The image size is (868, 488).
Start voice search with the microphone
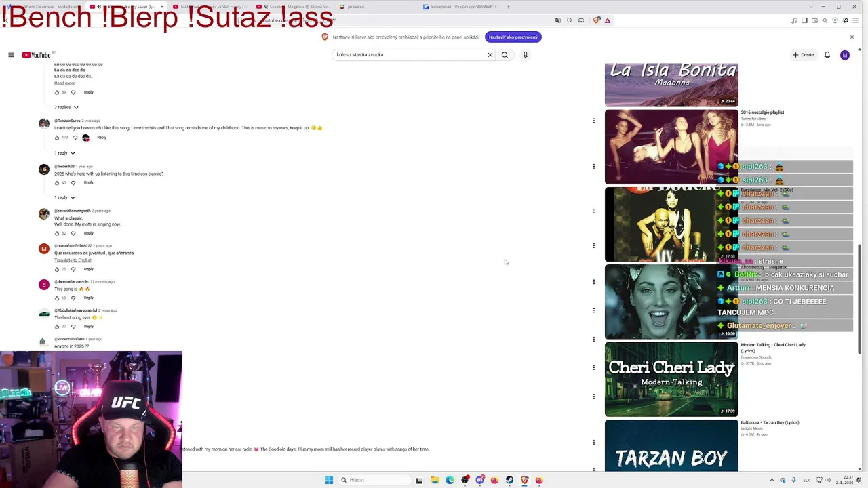[525, 55]
